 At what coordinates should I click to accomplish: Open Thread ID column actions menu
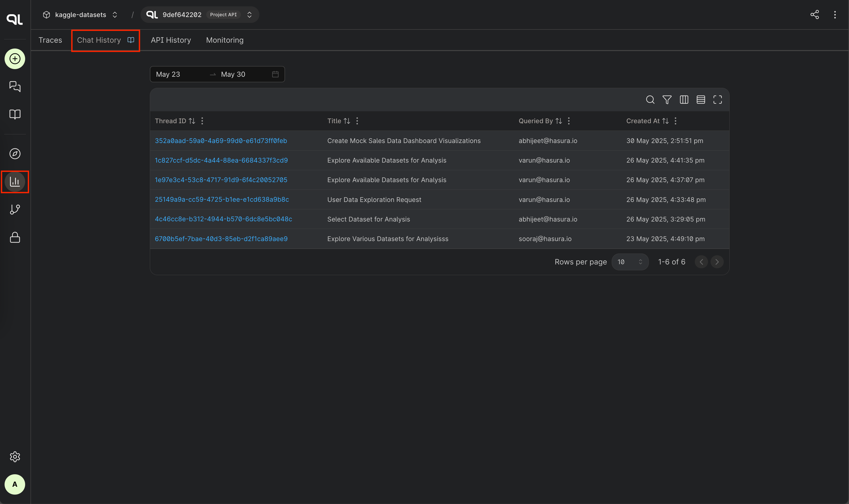tap(202, 121)
